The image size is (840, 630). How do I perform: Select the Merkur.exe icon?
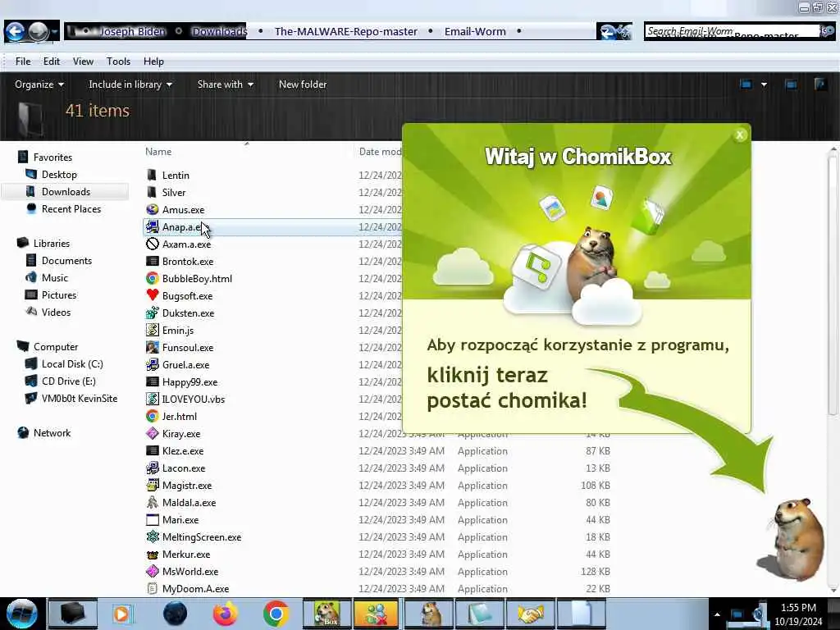click(x=152, y=555)
